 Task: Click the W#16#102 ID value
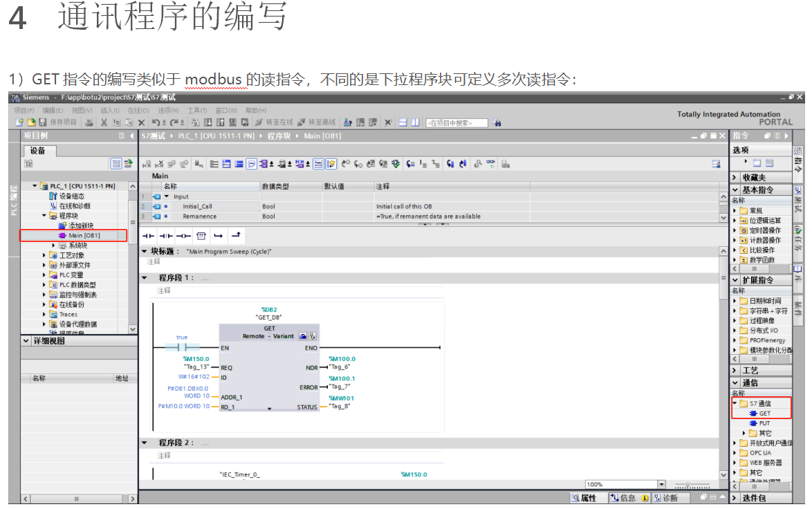click(x=194, y=376)
